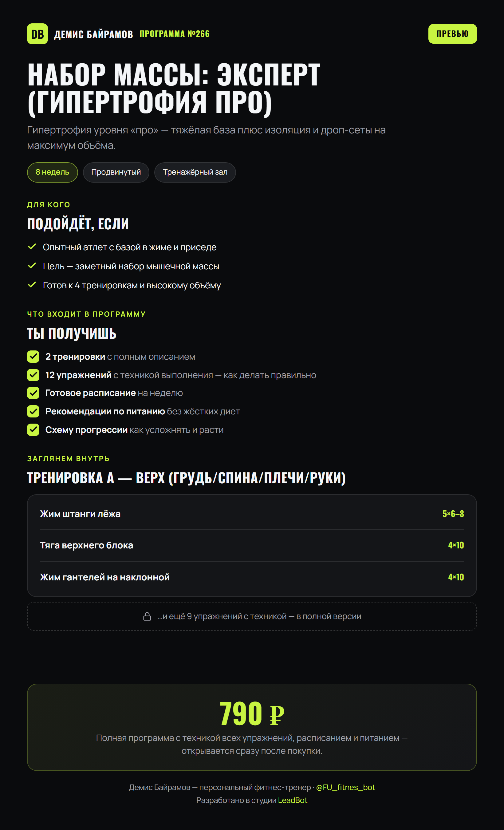
Task: Select the 'Тренажёрный зал' pill tag
Action: (195, 172)
